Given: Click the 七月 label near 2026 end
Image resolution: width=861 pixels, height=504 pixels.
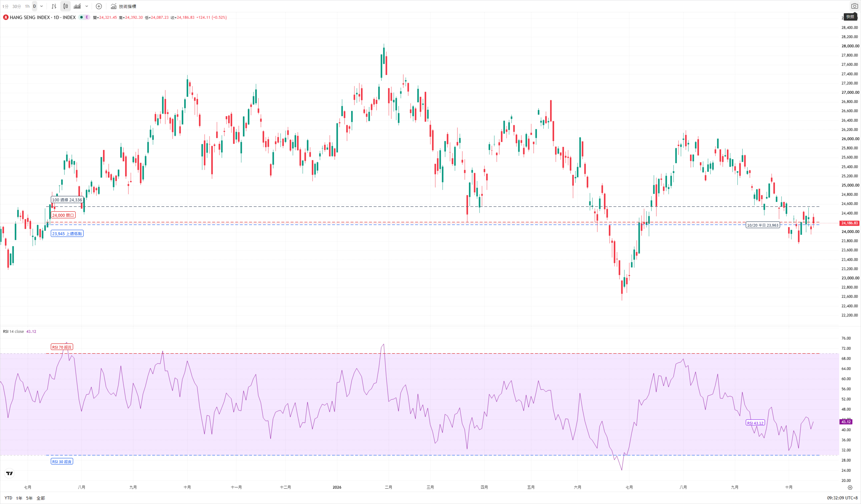Looking at the screenshot, I should (629, 488).
